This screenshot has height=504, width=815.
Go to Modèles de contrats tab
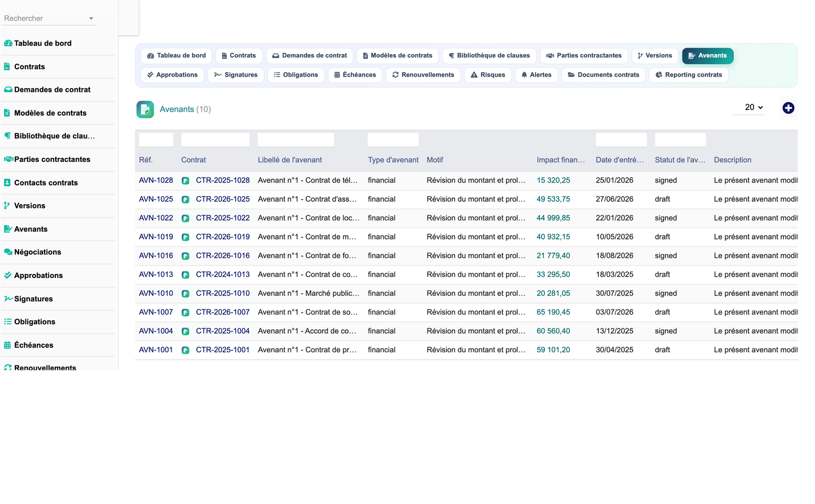click(x=398, y=56)
